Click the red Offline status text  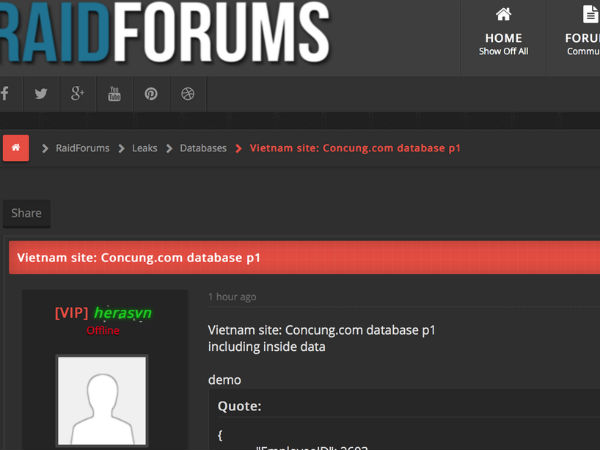103,331
